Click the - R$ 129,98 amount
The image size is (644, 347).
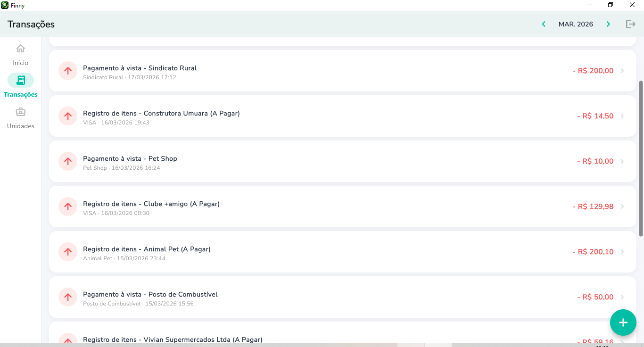point(593,207)
